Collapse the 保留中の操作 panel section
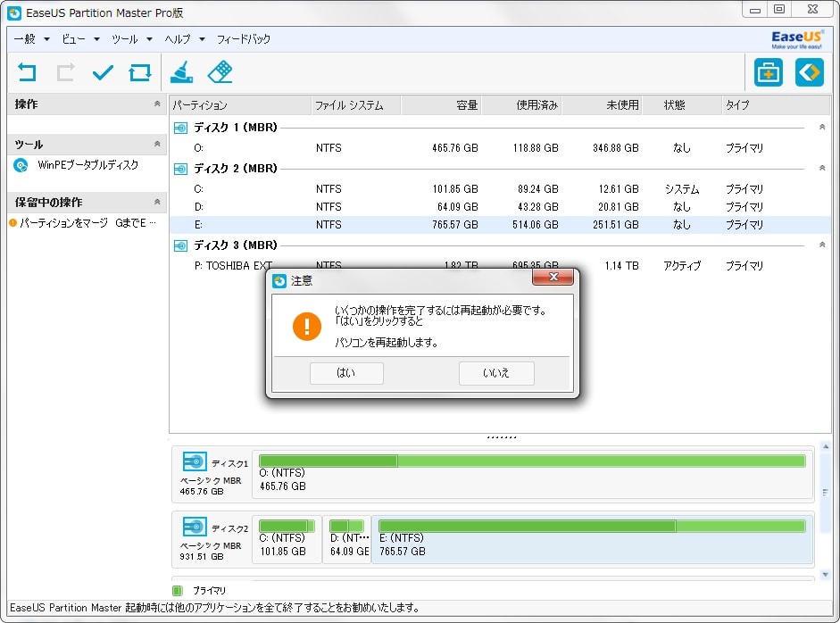 [157, 203]
